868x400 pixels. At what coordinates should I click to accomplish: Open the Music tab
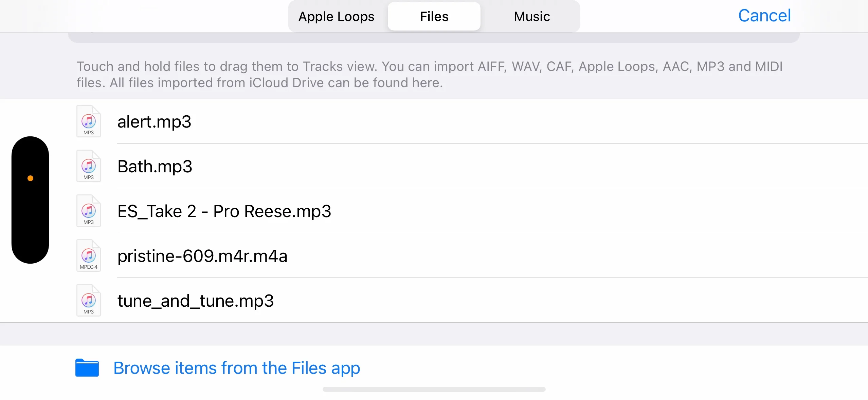point(532,16)
